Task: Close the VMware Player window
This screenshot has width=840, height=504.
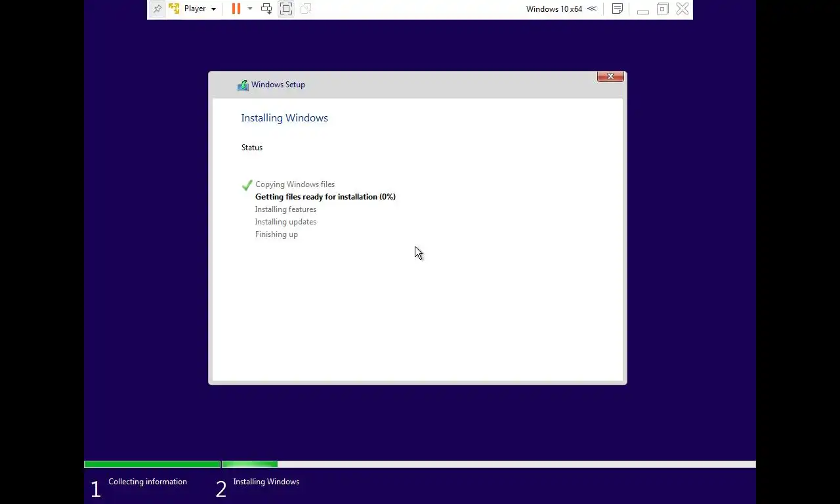Action: 682,9
